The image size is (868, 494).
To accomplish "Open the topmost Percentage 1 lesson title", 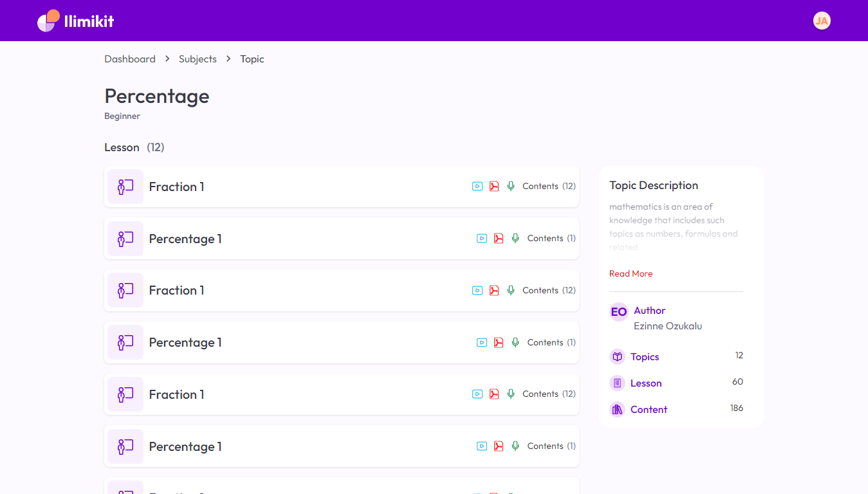I will tap(185, 239).
